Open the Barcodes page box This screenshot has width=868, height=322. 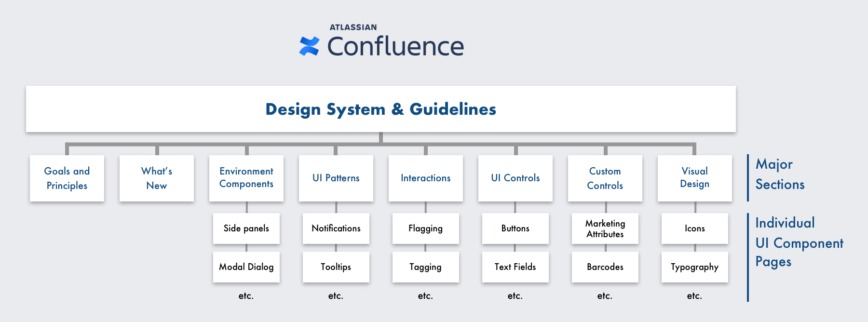pyautogui.click(x=605, y=267)
